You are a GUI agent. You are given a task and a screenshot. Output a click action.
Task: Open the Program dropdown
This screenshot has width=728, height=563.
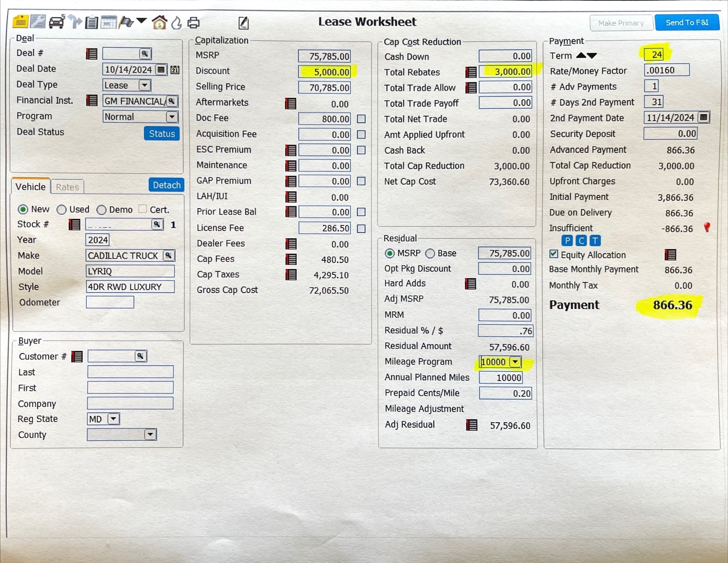[172, 117]
